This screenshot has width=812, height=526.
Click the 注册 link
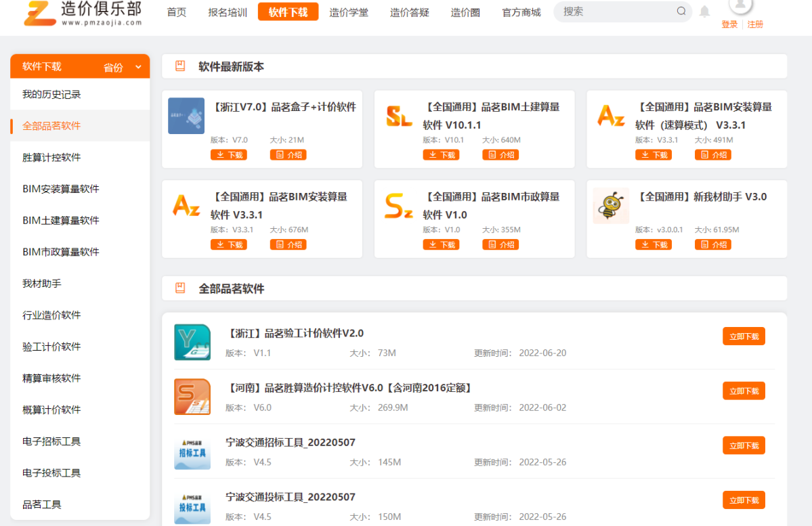click(x=755, y=24)
